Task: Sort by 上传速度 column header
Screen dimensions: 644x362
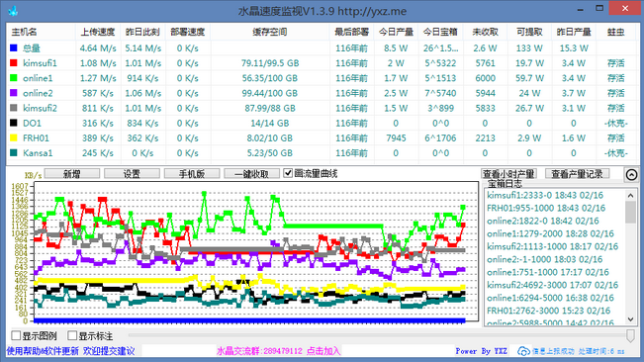Action: pyautogui.click(x=98, y=32)
